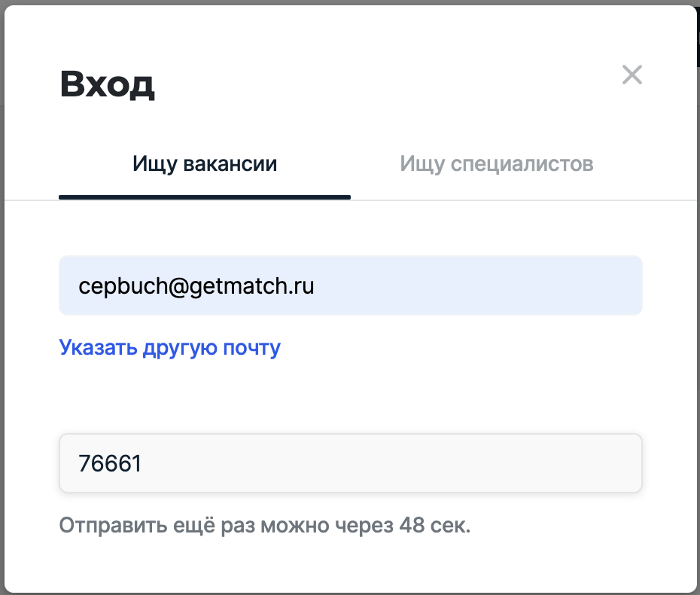Viewport: 700px width, 595px height.
Task: Click the getmatch.ru address in the login form
Action: point(196,286)
